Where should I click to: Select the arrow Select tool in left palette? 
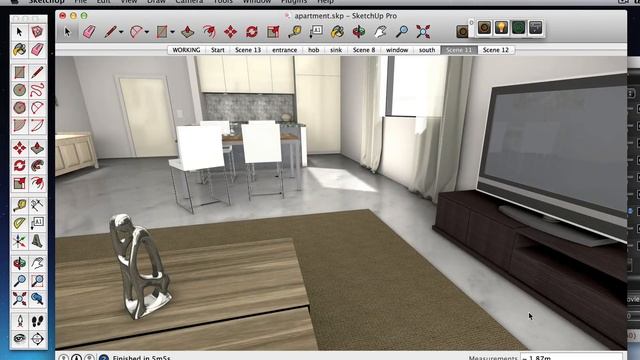(x=19, y=32)
